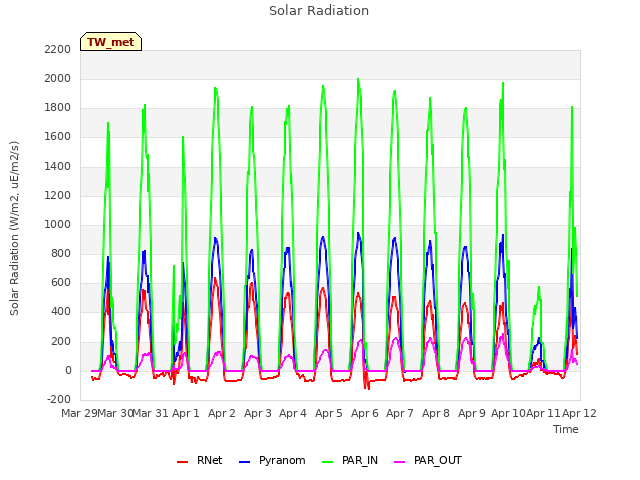Click the Apr 10 green PAR_IN peak
640x480 pixels.
click(x=503, y=83)
